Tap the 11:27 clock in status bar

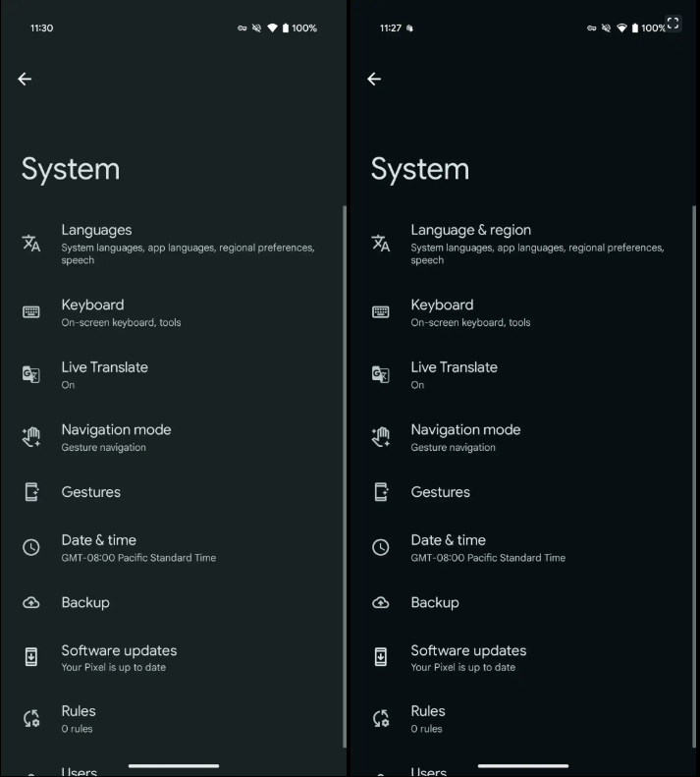(391, 28)
